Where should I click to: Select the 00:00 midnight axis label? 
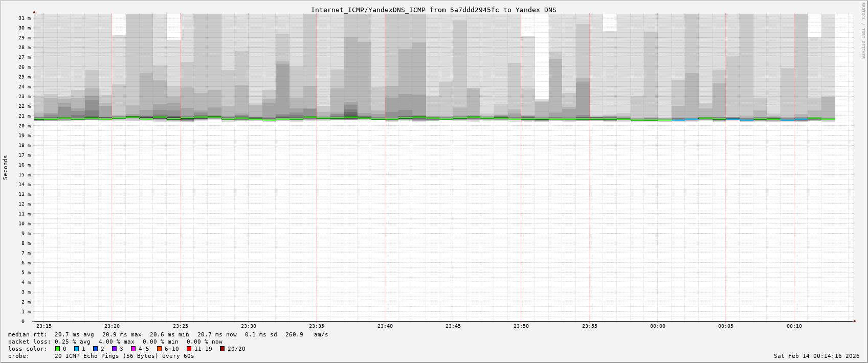[x=658, y=326]
